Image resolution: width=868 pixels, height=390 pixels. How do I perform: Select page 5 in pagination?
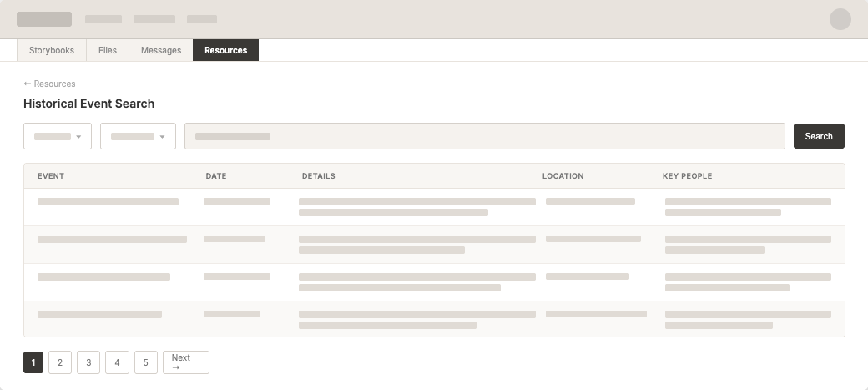coord(145,362)
